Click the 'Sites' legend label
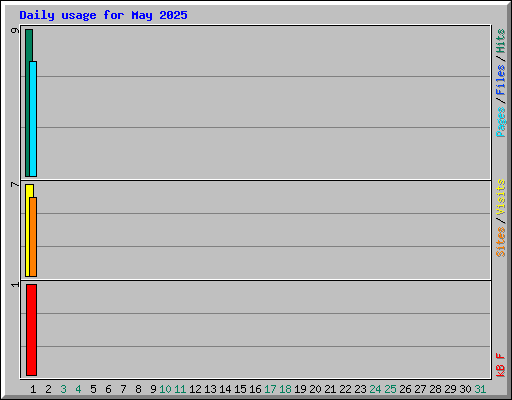 pyautogui.click(x=501, y=242)
